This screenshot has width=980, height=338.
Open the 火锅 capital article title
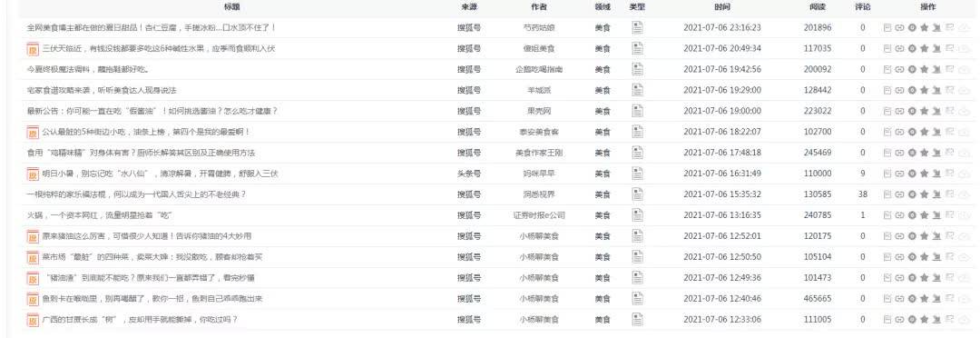click(x=100, y=215)
